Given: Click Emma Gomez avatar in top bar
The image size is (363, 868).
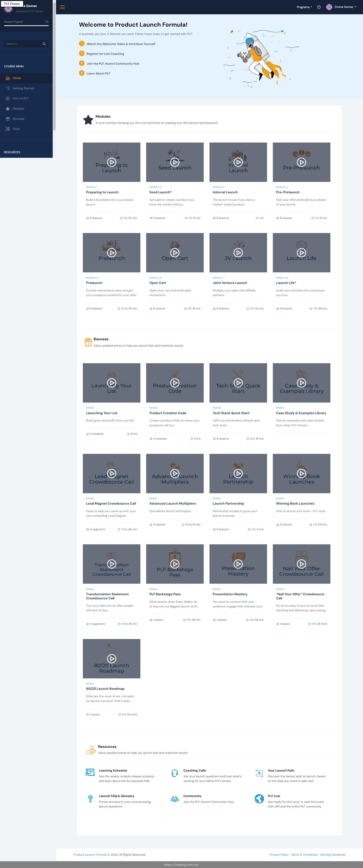Looking at the screenshot, I should click(x=329, y=7).
